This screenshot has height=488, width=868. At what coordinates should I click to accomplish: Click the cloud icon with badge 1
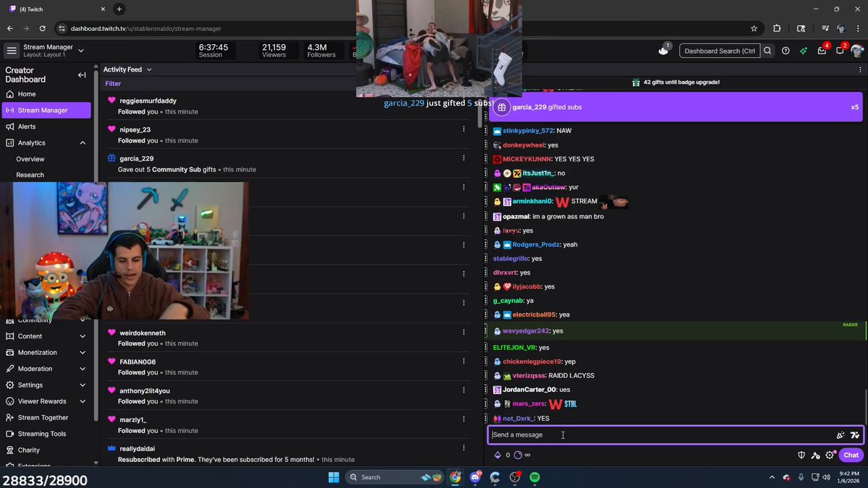(x=664, y=50)
